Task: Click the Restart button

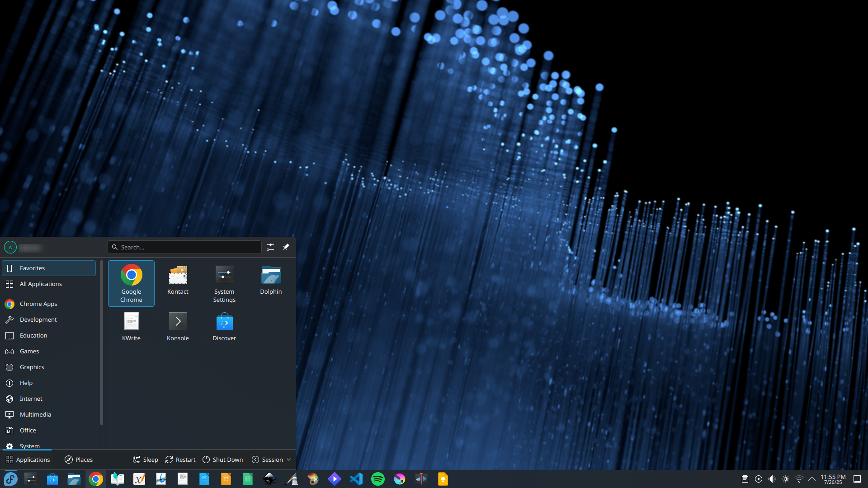Action: tap(180, 460)
